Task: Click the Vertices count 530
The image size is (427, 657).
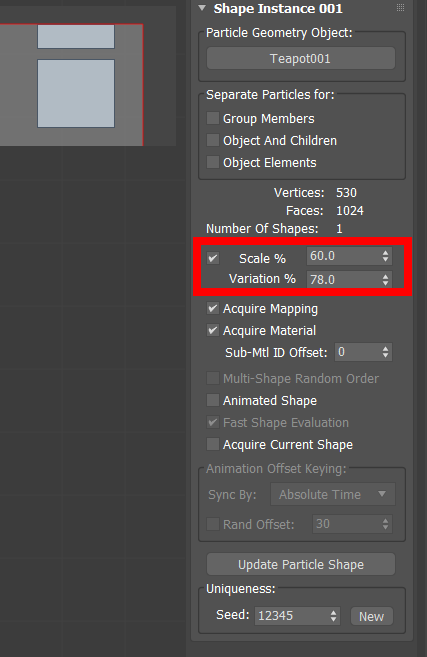Action: click(346, 192)
